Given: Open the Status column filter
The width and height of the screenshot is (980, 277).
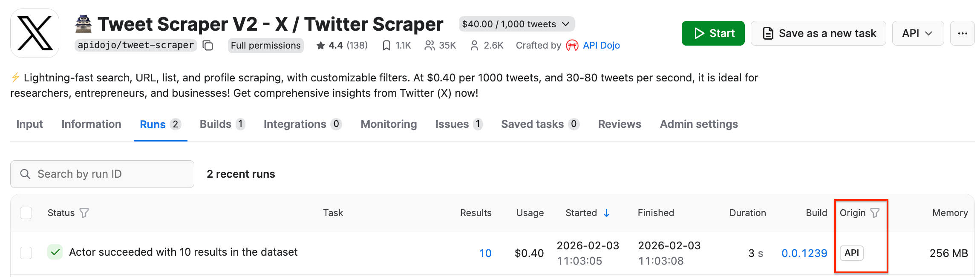Looking at the screenshot, I should [x=85, y=213].
